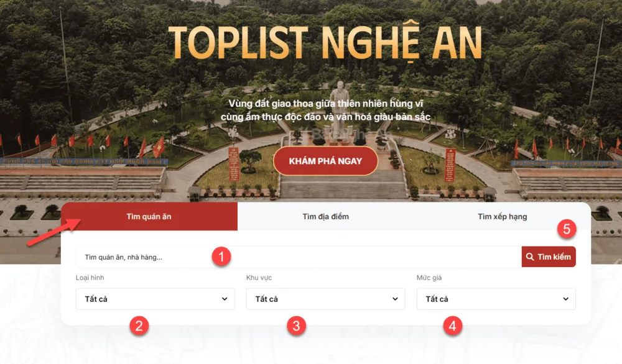The image size is (622, 364).
Task: Click the red circle badge numbered 5
Action: click(567, 229)
